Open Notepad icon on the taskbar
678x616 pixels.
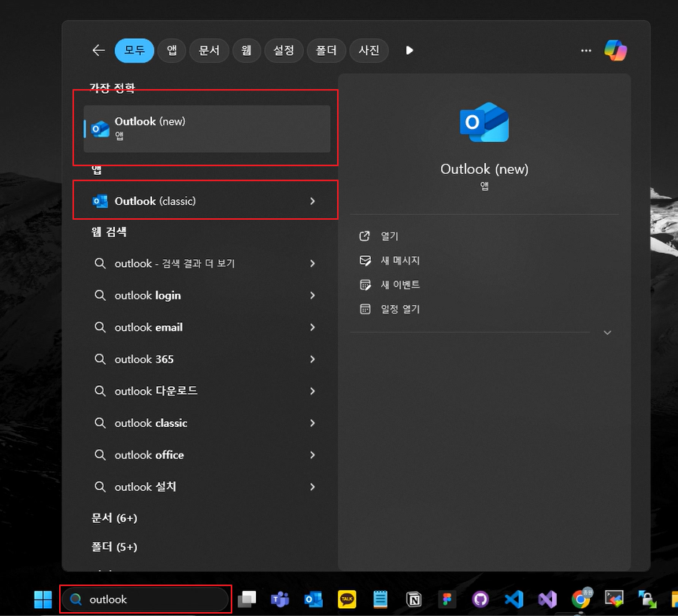tap(380, 599)
